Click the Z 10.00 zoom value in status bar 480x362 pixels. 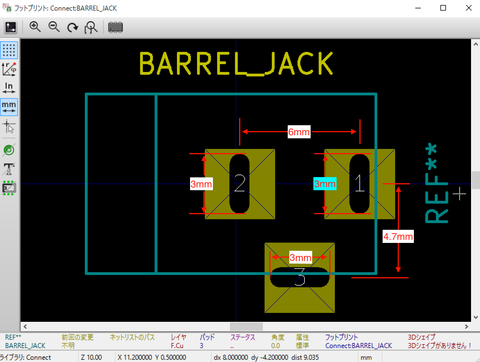91,357
